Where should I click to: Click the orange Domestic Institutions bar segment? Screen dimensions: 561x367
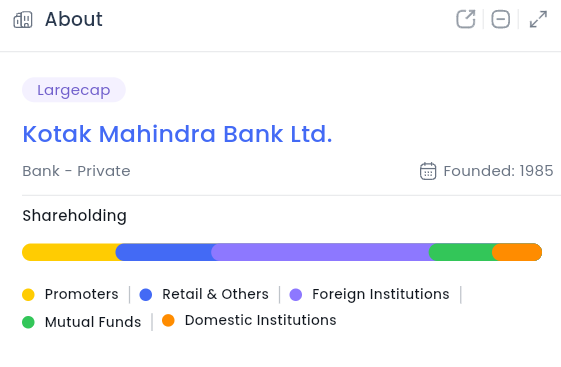517,252
